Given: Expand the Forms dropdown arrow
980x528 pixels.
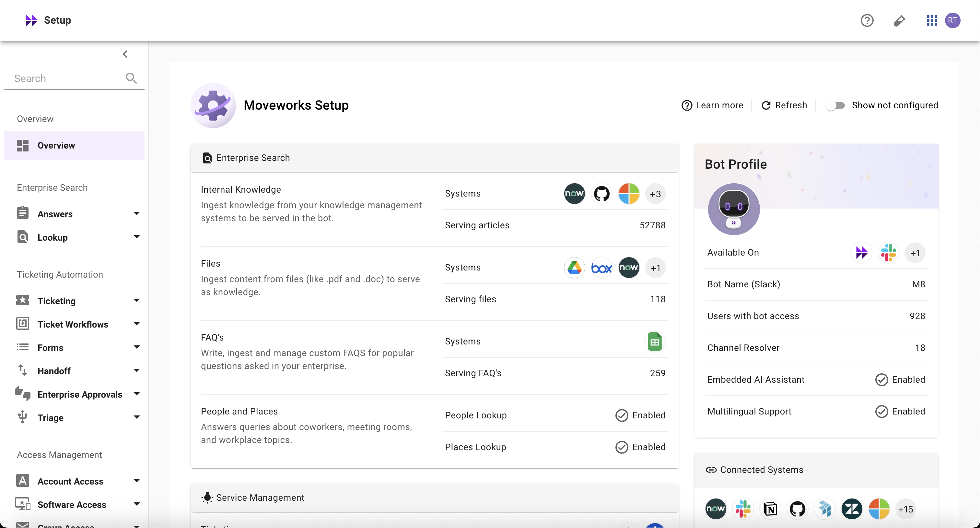Looking at the screenshot, I should coord(136,347).
